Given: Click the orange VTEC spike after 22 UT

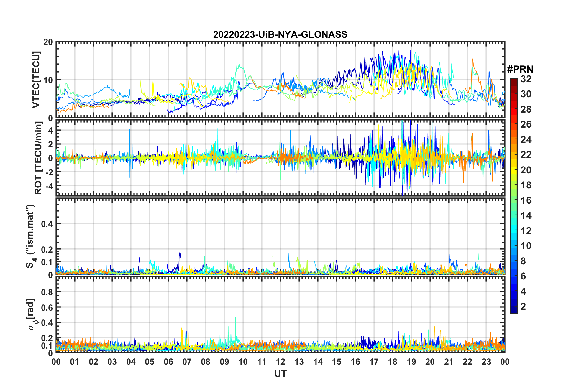Looking at the screenshot, I should pyautogui.click(x=473, y=60).
